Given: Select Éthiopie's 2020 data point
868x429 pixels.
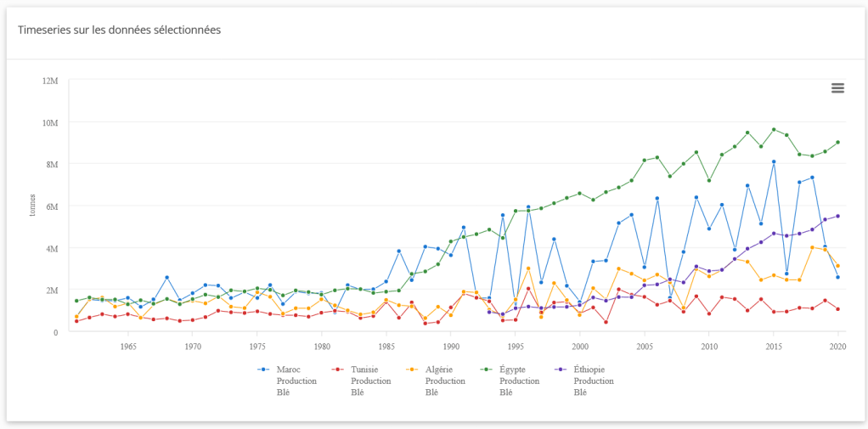Looking at the screenshot, I should pyautogui.click(x=837, y=216).
